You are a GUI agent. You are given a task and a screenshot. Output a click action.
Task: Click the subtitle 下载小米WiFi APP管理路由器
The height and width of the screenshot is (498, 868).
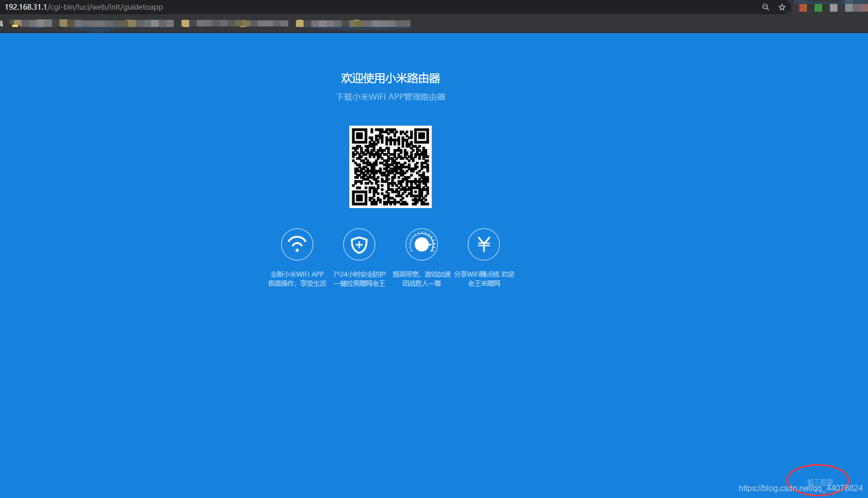[x=391, y=97]
